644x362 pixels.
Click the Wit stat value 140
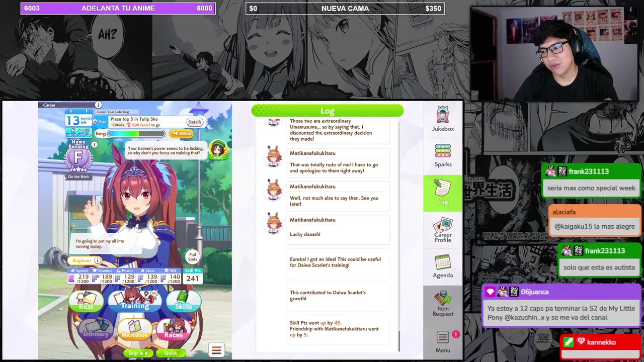175,277
